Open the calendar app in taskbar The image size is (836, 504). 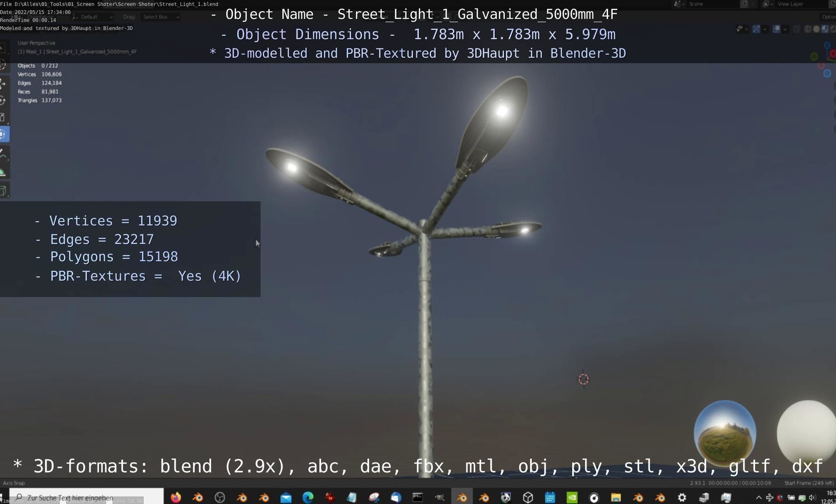coord(550,498)
